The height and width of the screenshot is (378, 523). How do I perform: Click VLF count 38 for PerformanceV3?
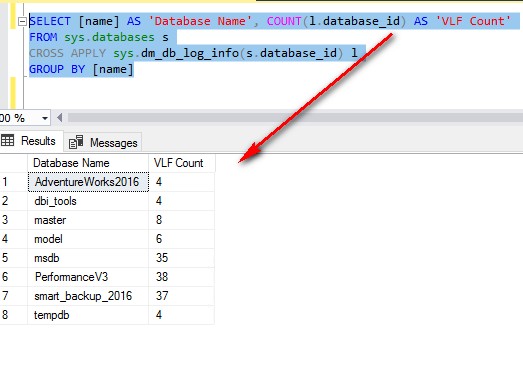181,277
